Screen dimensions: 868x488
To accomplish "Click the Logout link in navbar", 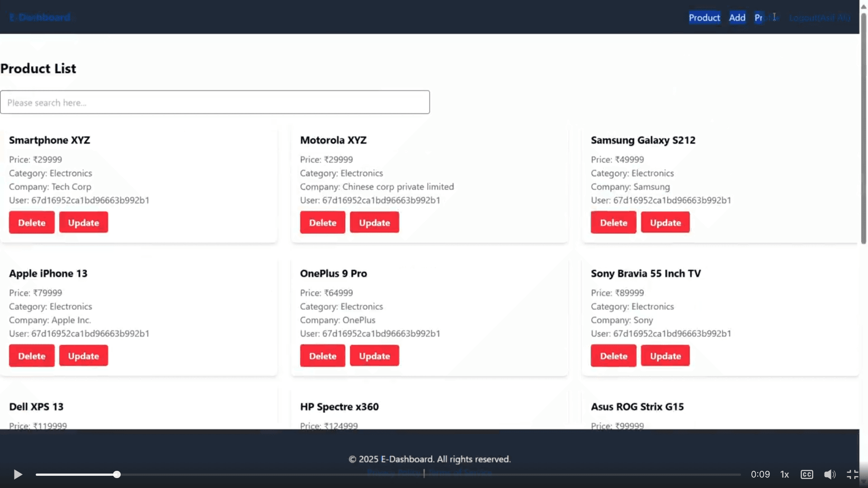I will click(820, 18).
